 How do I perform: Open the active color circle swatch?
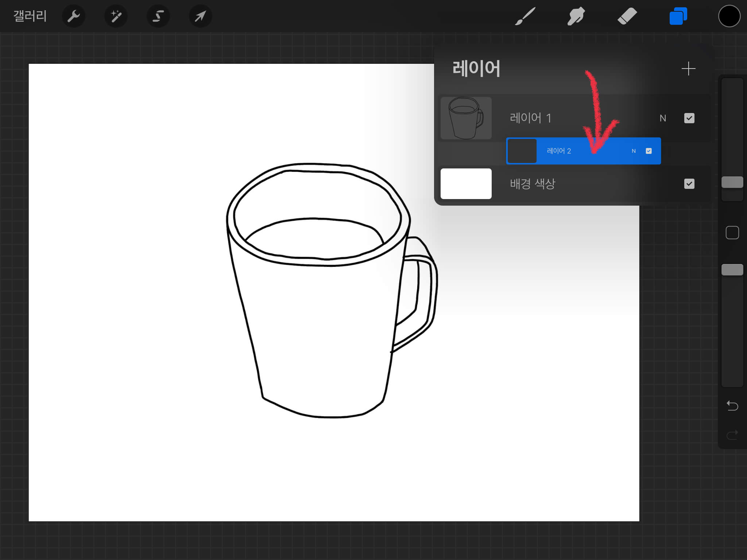(x=729, y=16)
